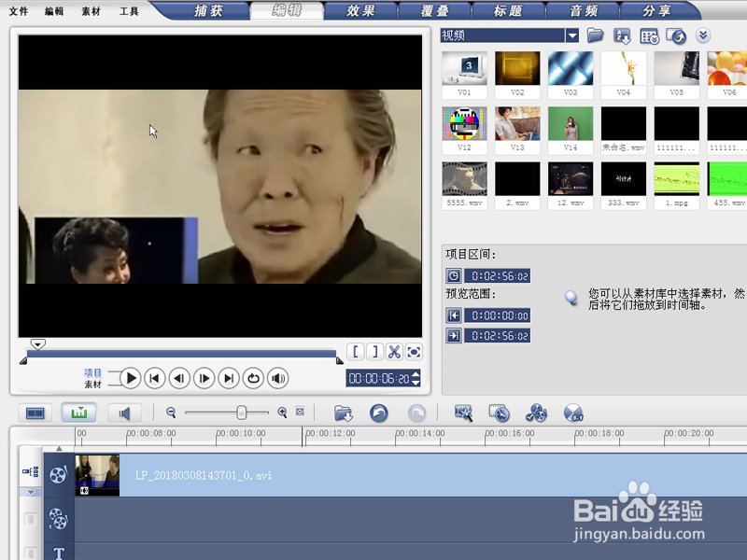Open the 工具 menu
The width and height of the screenshot is (747, 560).
tap(129, 11)
